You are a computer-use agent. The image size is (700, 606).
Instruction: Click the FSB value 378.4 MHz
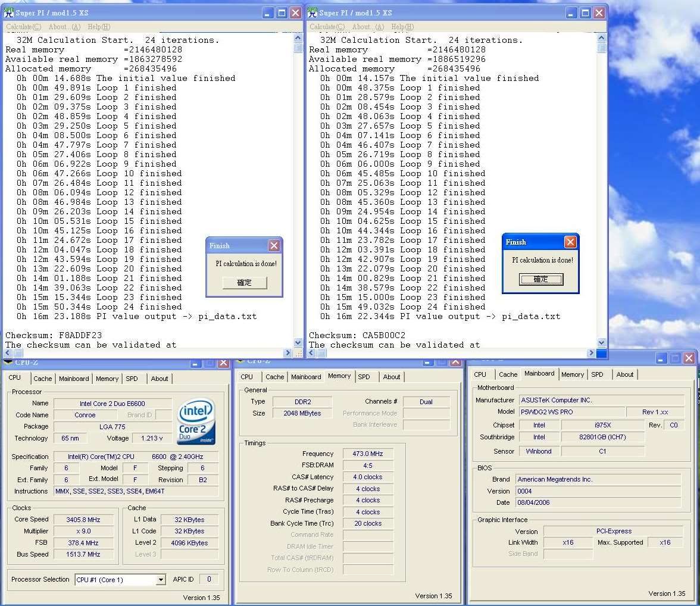[83, 543]
